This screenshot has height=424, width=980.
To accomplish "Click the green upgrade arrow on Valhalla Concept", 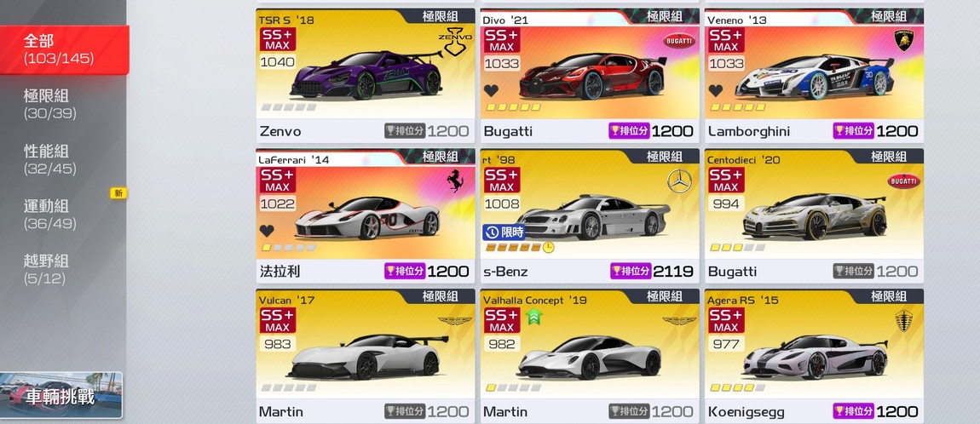I will click(534, 318).
